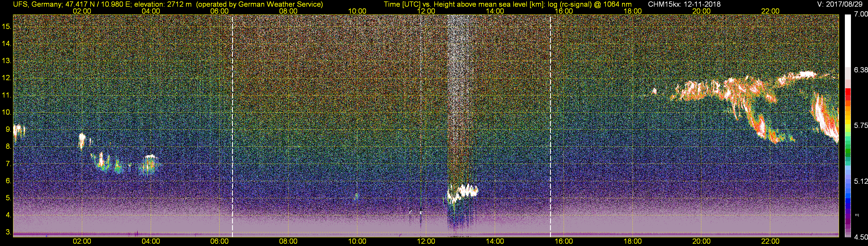The image size is (868, 246).
Task: Click the '6.' height axis label
Action: pos(8,181)
